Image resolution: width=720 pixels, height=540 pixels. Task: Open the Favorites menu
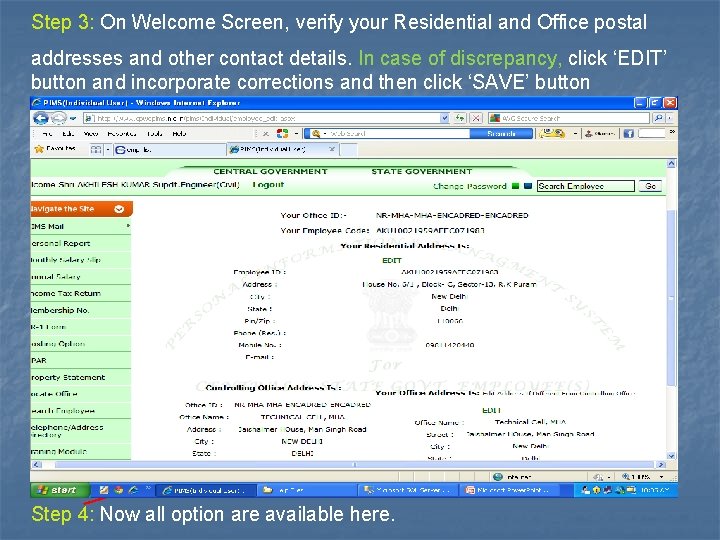pos(122,134)
